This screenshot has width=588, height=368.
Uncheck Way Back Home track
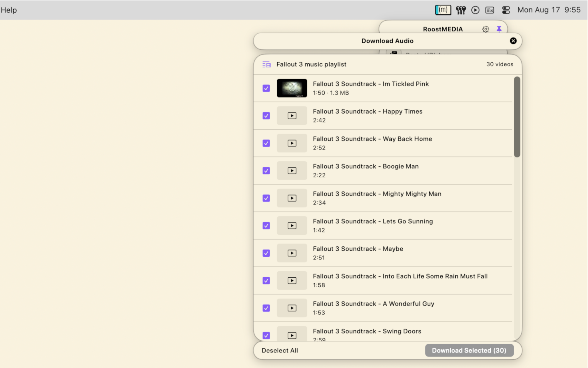(x=266, y=143)
